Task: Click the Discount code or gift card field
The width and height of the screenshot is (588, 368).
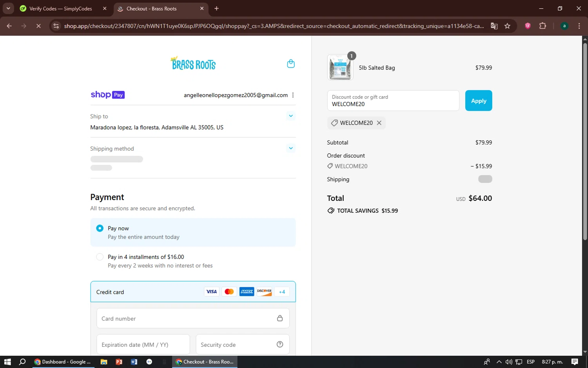Action: click(x=393, y=100)
